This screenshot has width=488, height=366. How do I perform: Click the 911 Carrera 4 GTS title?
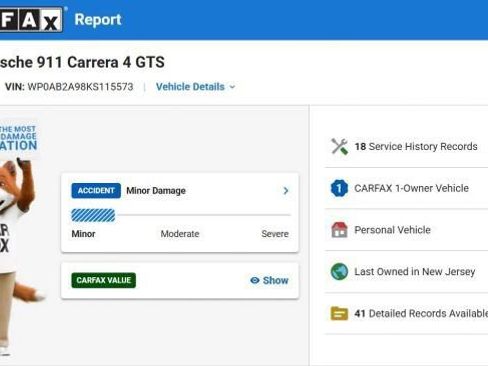(x=101, y=62)
